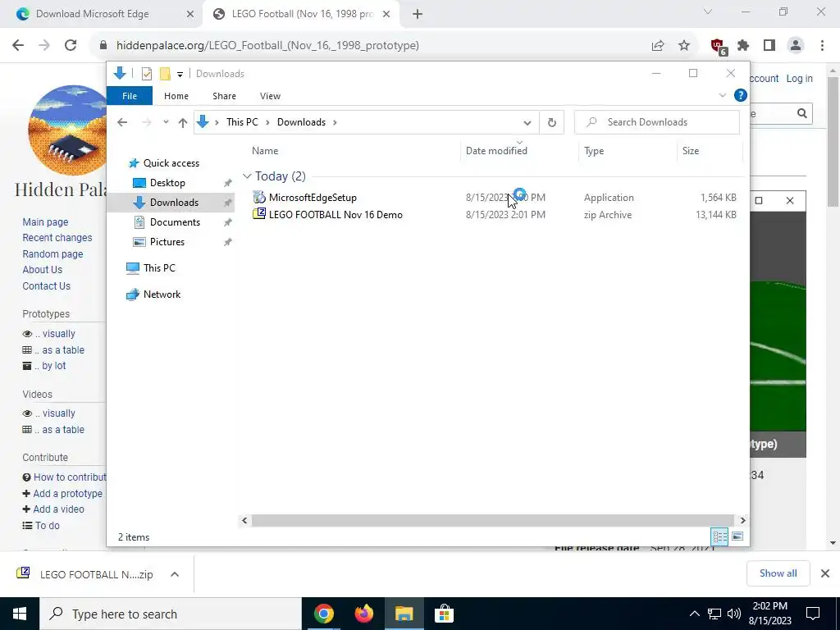Click horizontal scrollbar right arrow

point(742,520)
